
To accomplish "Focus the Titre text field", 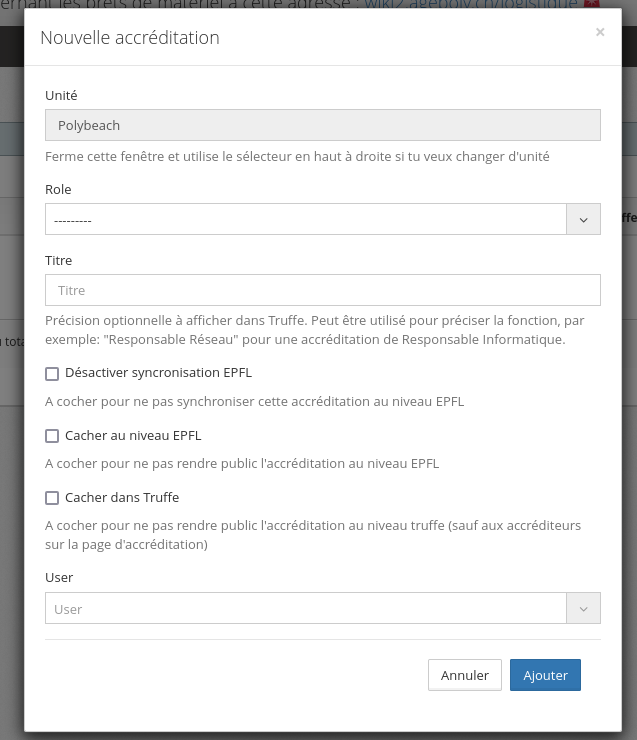I will point(322,290).
